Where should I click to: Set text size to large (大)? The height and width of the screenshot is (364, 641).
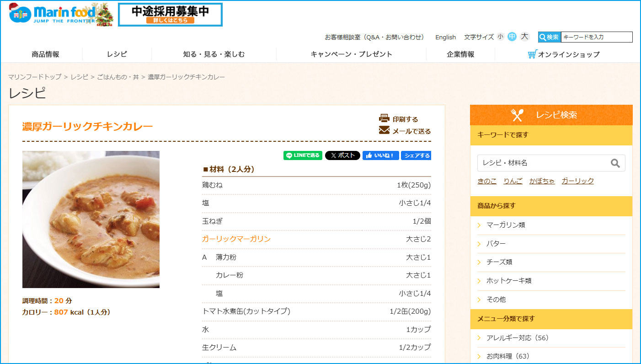pos(524,37)
